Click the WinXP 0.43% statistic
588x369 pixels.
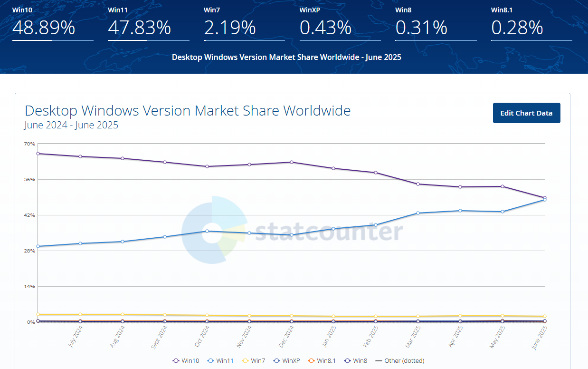[x=326, y=28]
